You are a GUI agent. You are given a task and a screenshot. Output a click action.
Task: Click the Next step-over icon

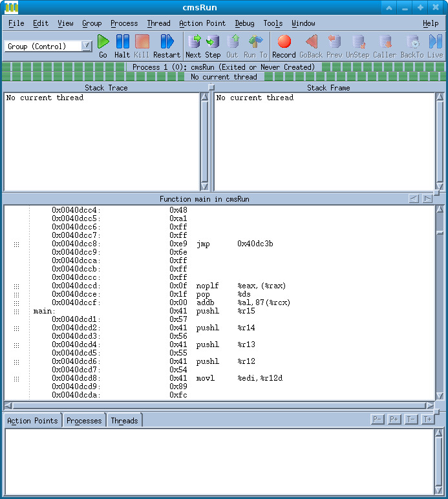click(x=193, y=46)
